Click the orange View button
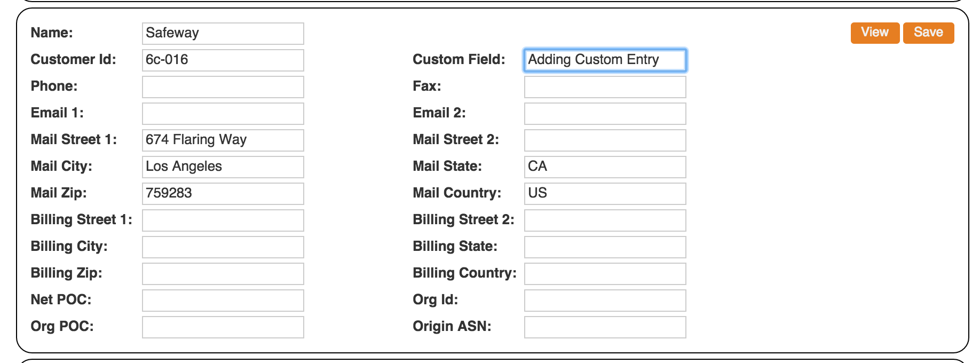This screenshot has width=980, height=363. (x=874, y=33)
